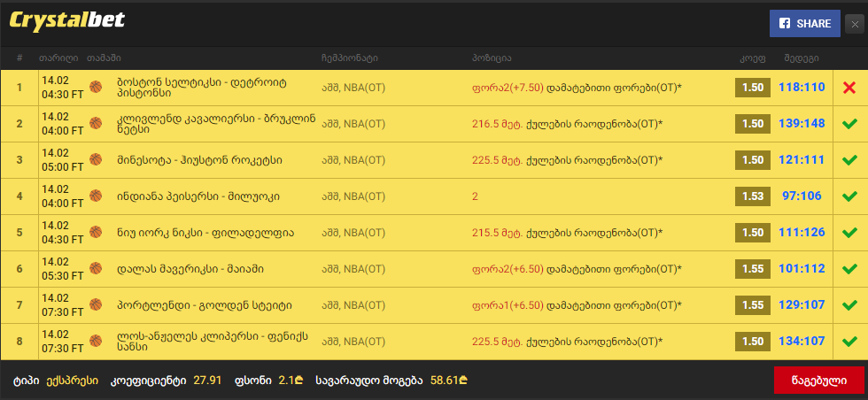Select the დალას მავერიკსი - მაიამი match

(190, 269)
